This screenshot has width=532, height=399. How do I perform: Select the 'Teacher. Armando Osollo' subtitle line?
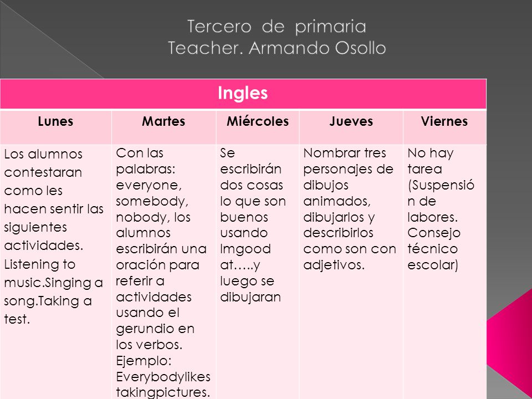coord(277,48)
